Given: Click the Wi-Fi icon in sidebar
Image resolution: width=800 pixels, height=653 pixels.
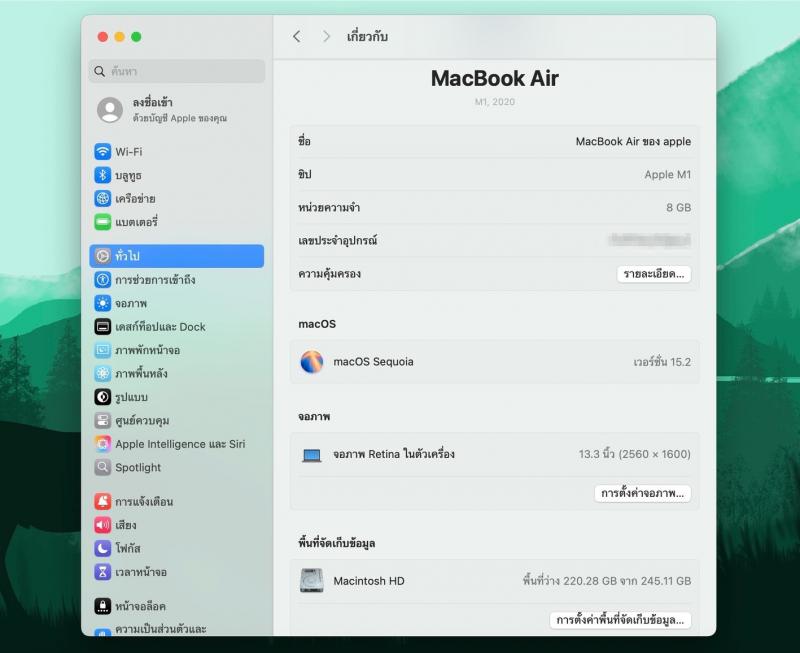Looking at the screenshot, I should point(102,152).
